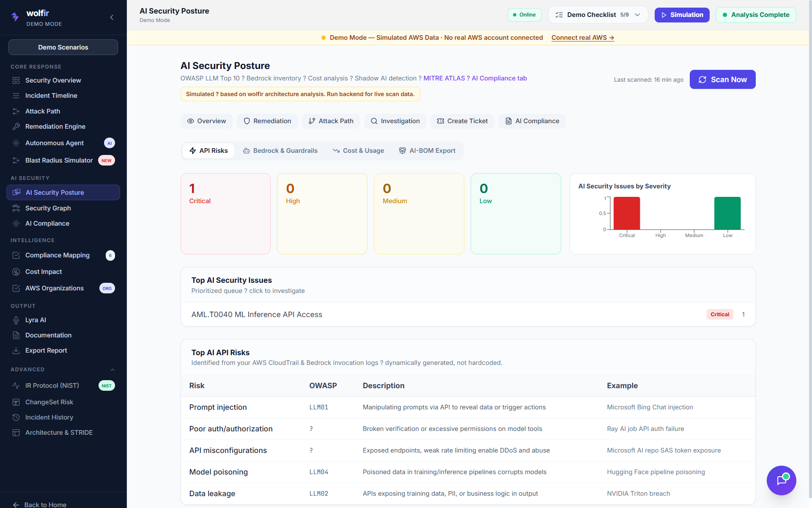Click the Cost Impact dollar icon
Screen dimensions: 812x508
point(16,272)
